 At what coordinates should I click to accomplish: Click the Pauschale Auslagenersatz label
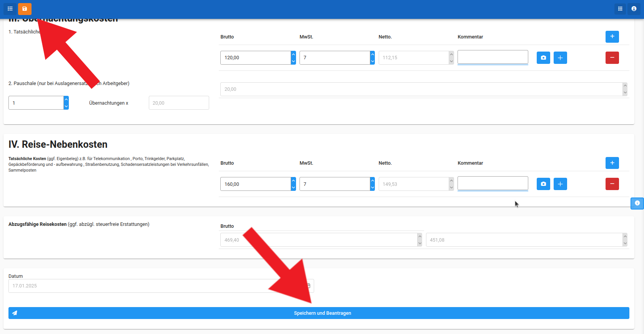pos(69,83)
